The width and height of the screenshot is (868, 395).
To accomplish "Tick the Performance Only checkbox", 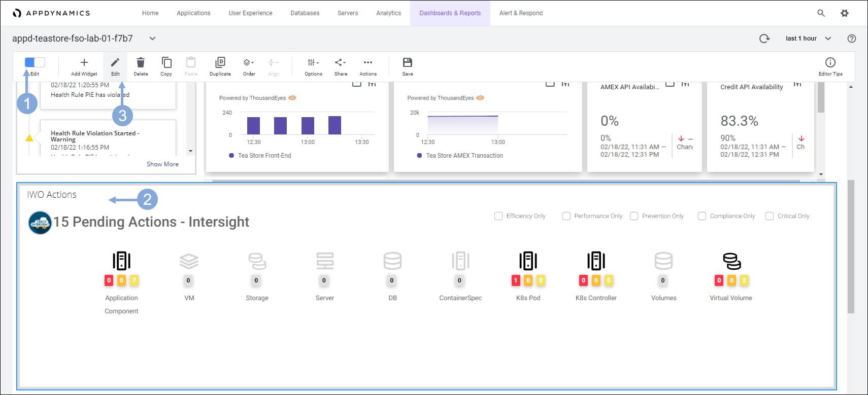I will coord(566,216).
